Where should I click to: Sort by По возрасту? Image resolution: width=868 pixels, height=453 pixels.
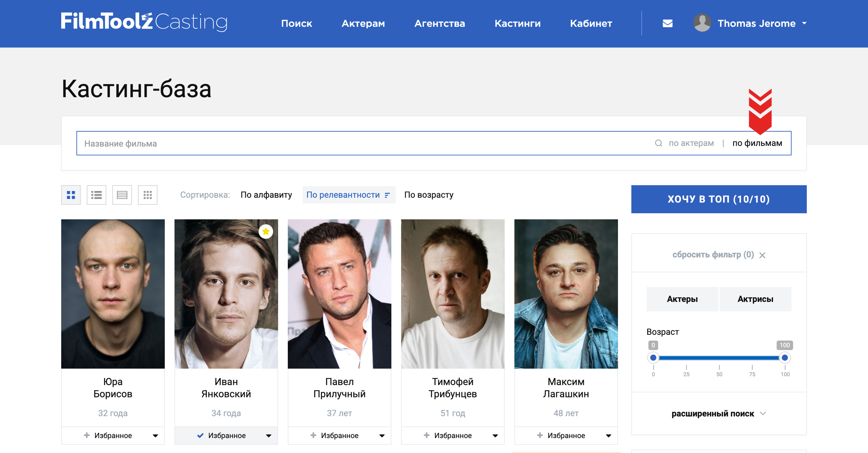[429, 195]
